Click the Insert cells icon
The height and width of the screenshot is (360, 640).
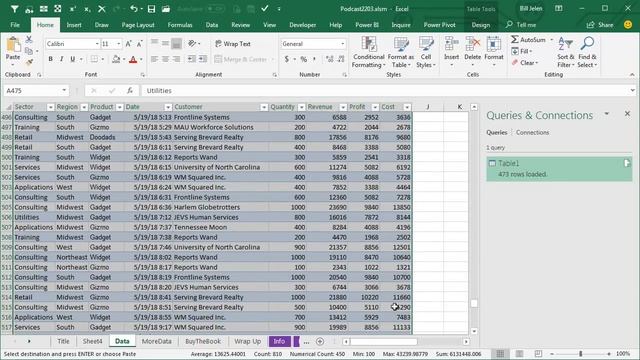click(x=451, y=44)
